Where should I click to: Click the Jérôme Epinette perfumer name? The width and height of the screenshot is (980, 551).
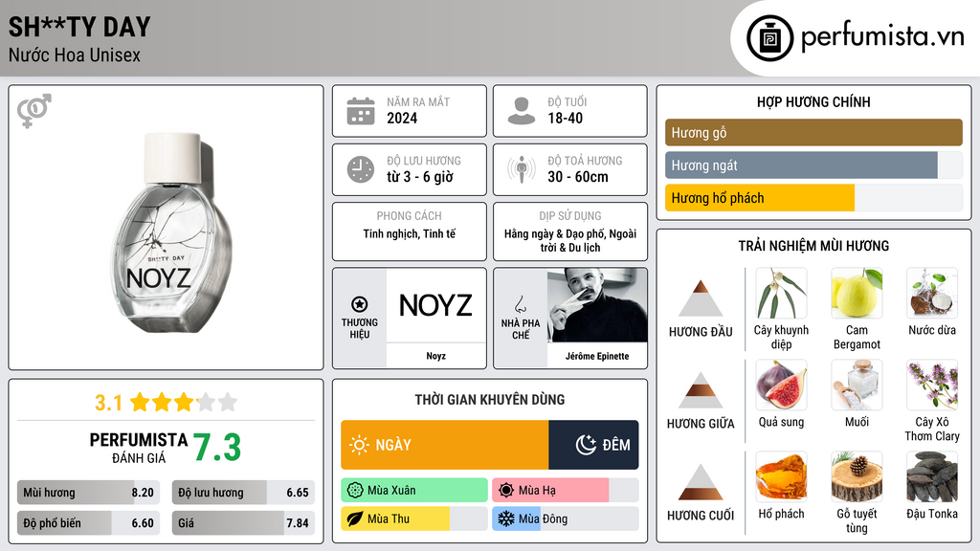tap(597, 356)
